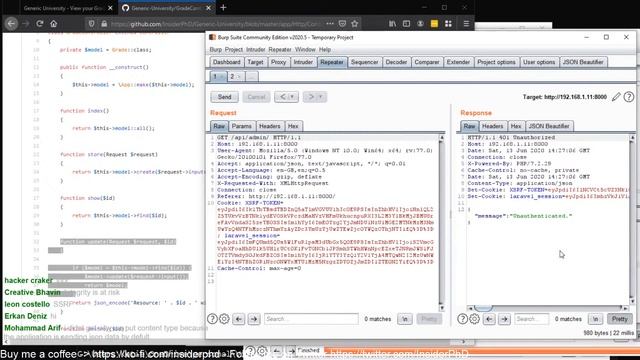
Task: Go to previous request search match
Action: pyautogui.click(x=239, y=319)
